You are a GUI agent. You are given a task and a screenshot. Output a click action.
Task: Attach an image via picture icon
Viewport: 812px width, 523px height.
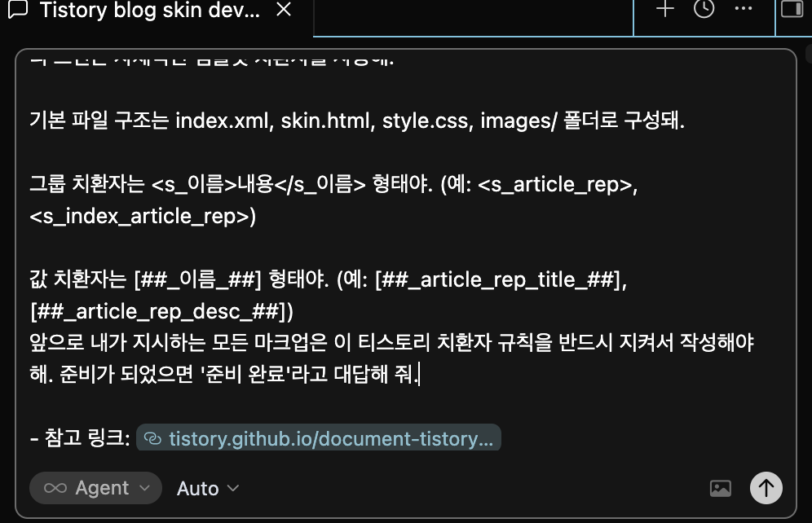click(721, 488)
